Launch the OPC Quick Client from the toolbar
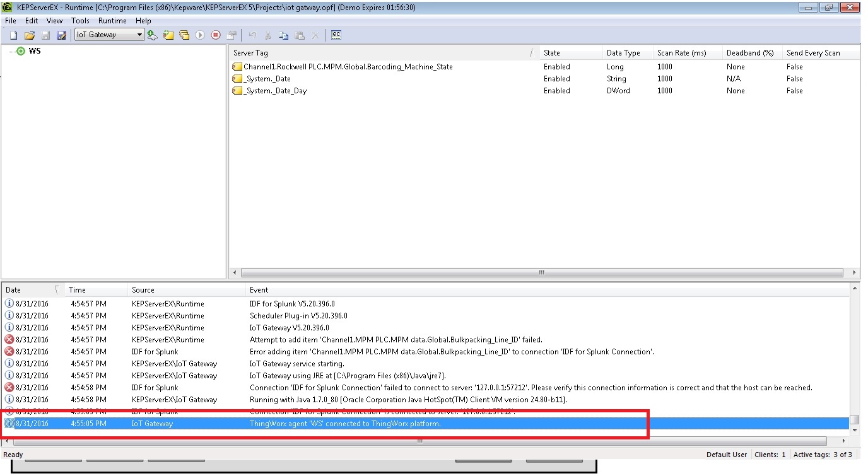Viewport: 868px width, 476px height. click(336, 35)
